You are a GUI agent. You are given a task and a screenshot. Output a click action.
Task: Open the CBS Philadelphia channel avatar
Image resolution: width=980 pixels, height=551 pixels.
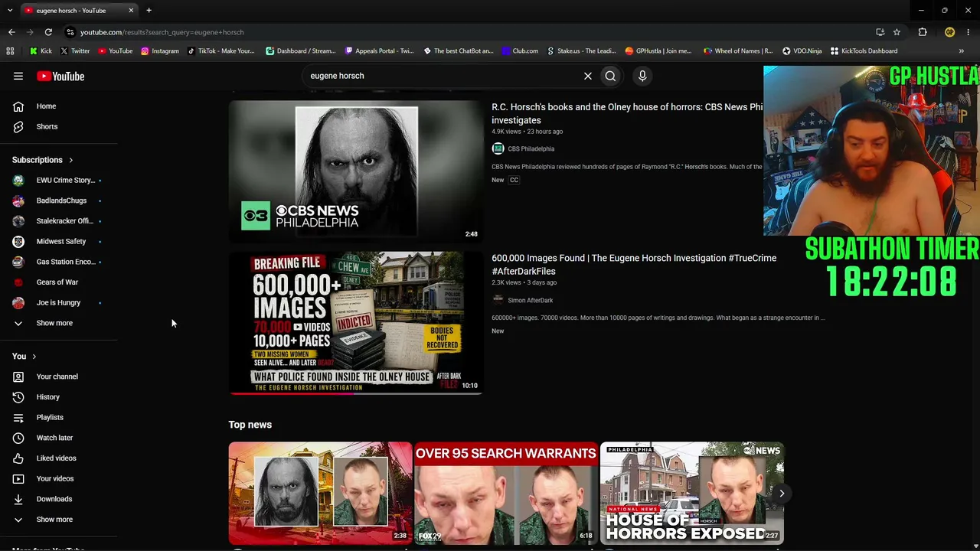click(x=498, y=148)
